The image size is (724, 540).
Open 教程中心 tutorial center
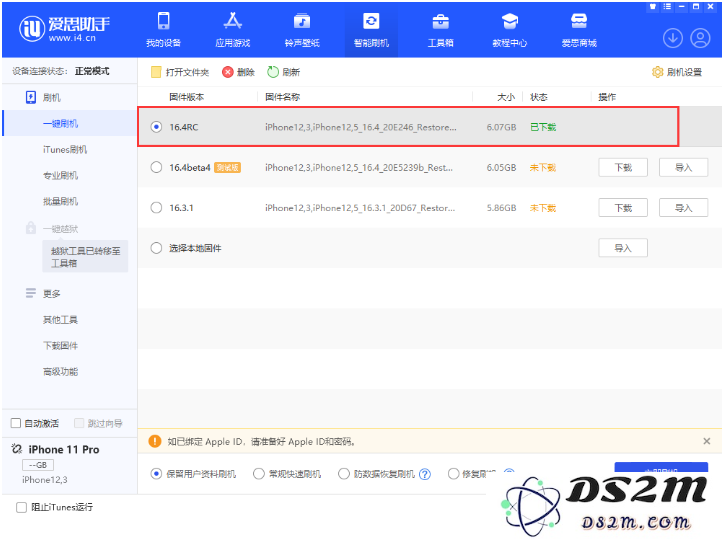[x=510, y=30]
